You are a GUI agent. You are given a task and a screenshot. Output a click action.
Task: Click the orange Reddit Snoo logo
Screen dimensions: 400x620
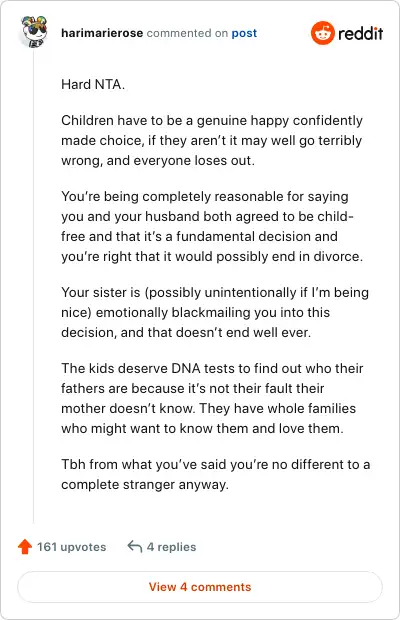[323, 33]
